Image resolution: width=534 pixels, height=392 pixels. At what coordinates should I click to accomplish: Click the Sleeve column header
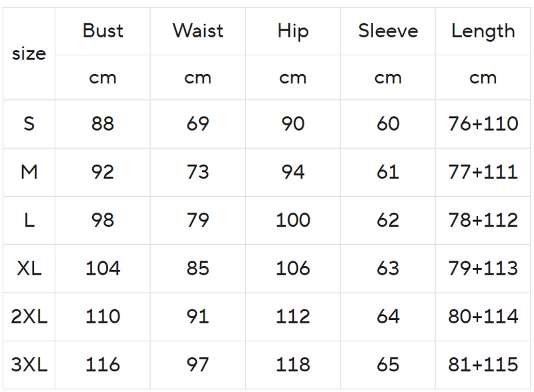point(388,31)
